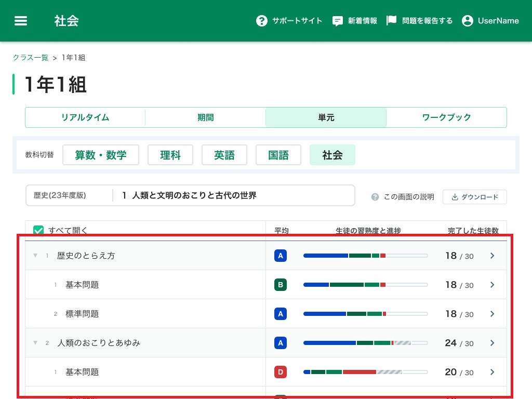Open unit selector 人類と文明のおこりと古代の世界
Image resolution: width=532 pixels, height=399 pixels.
233,195
